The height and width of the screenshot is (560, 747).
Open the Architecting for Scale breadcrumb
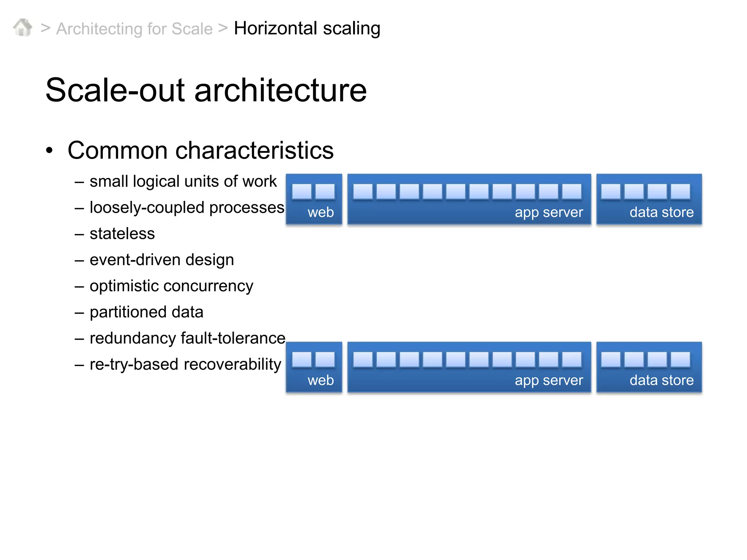coord(134,29)
